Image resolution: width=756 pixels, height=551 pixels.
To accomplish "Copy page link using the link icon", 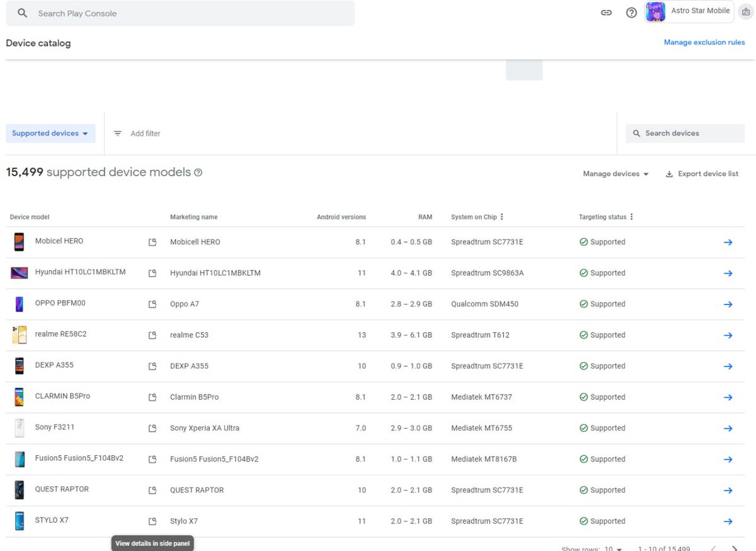I will 606,13.
